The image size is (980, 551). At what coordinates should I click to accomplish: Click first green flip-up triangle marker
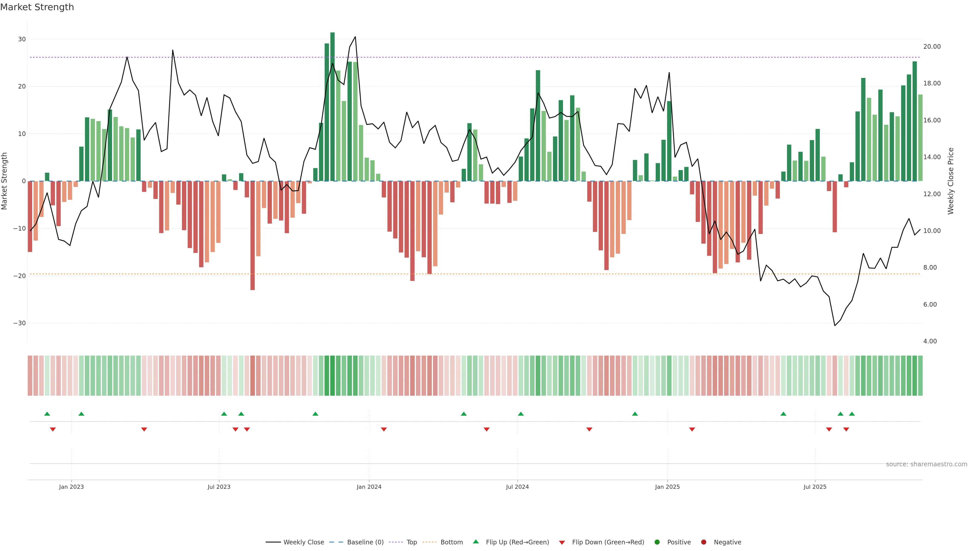(x=47, y=414)
